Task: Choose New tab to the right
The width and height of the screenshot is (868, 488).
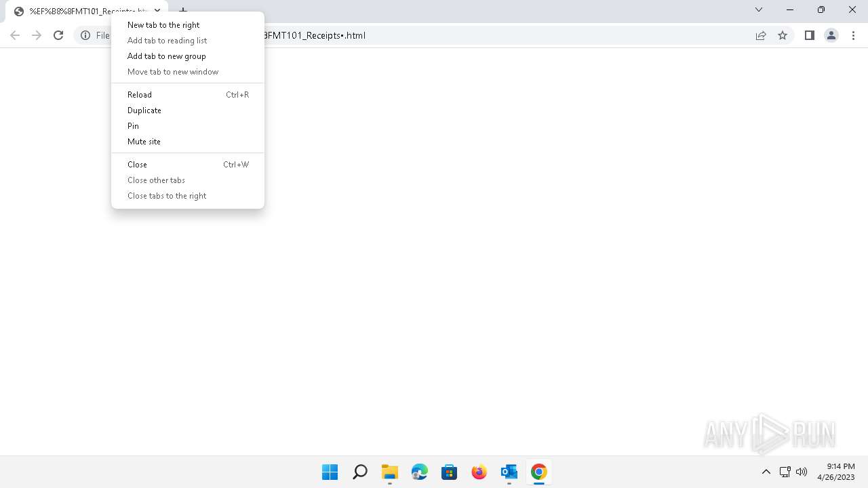Action: [x=188, y=25]
